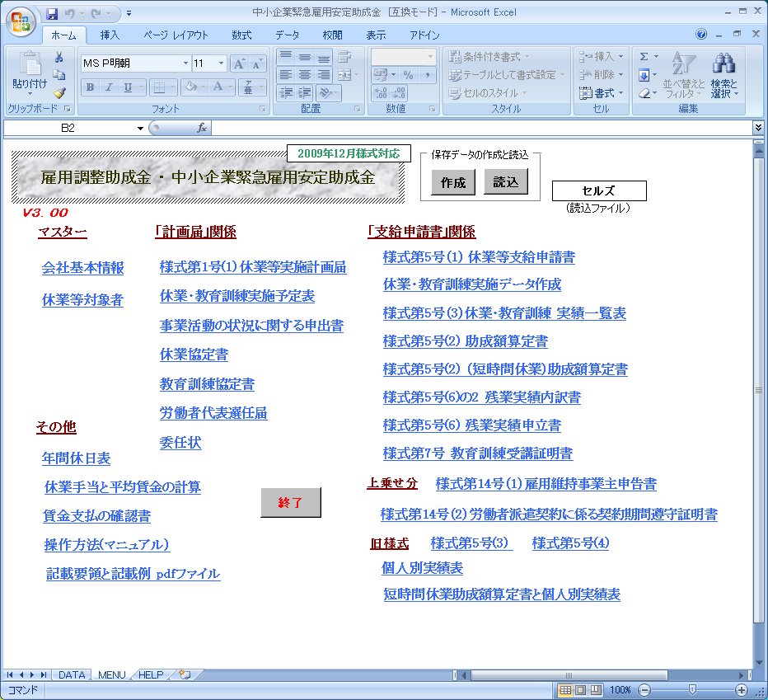
Task: Click the insert function fx icon
Action: coord(201,128)
